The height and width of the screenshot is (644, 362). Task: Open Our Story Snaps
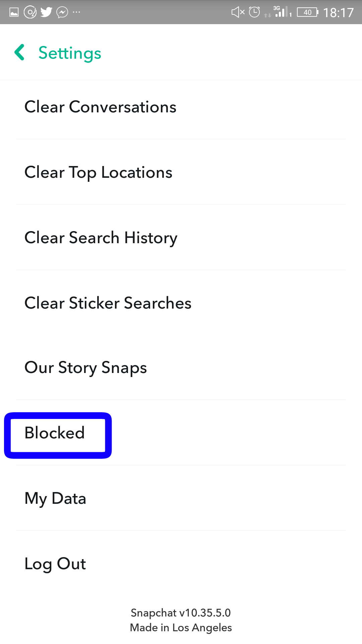click(x=85, y=367)
